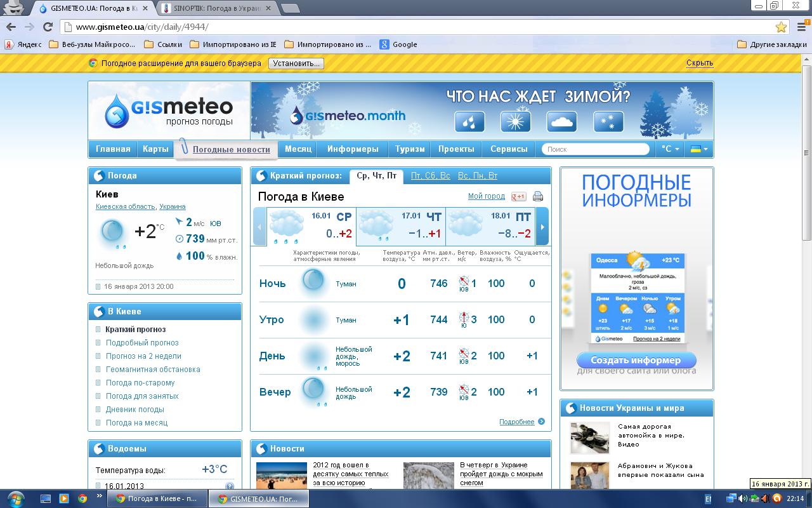The width and height of the screenshot is (812, 508).
Task: Open the Ukrainian flag language dropdown
Action: [x=699, y=149]
